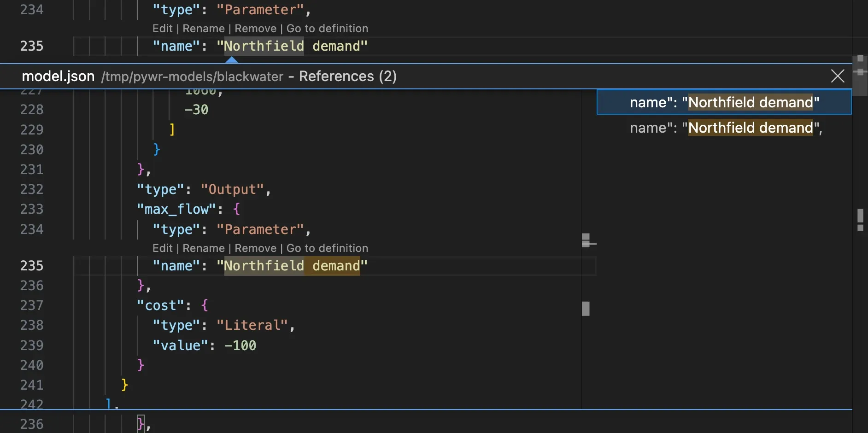Click the opening brace after "cost" on line 237
This screenshot has height=433, width=868.
(x=205, y=305)
